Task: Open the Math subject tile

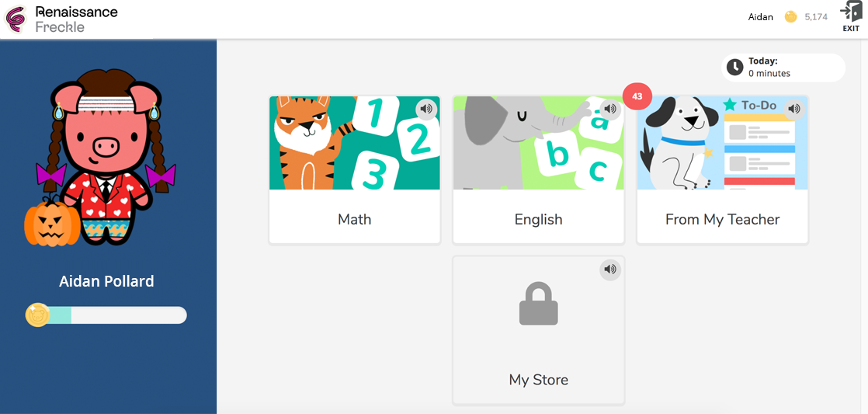Action: click(354, 219)
